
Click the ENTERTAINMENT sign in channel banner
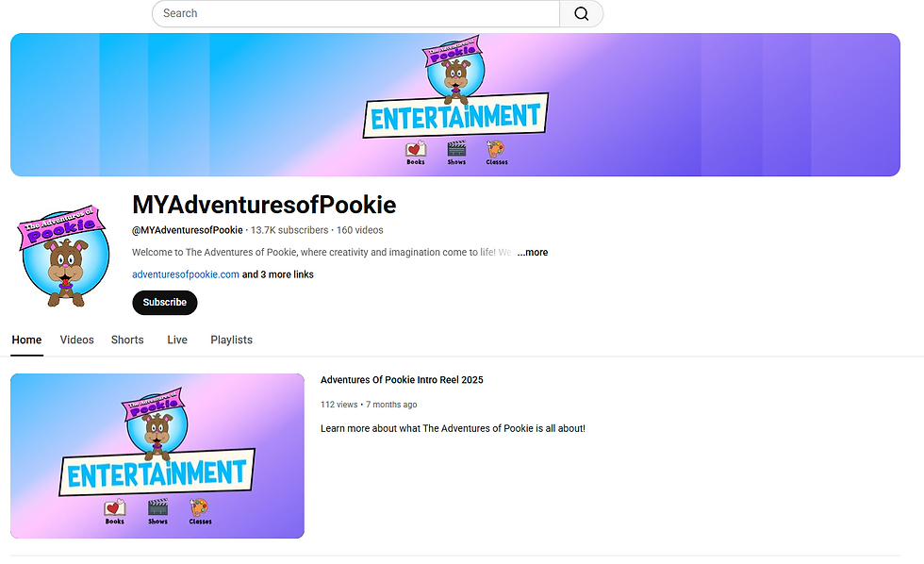[x=455, y=115]
